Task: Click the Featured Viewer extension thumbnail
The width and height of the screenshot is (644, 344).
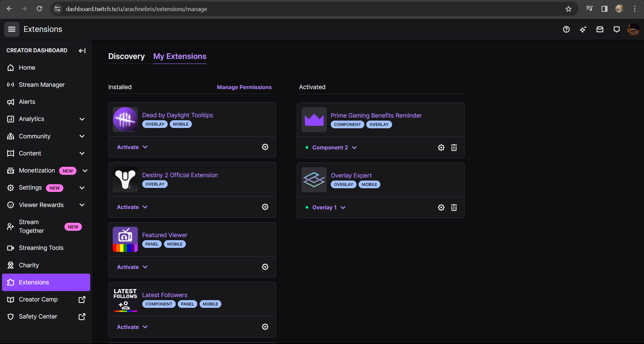Action: click(125, 239)
